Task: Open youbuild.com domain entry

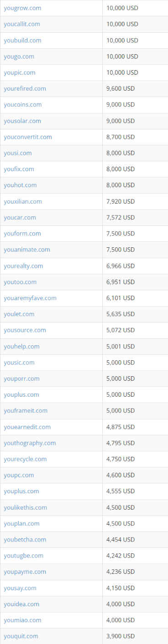Action: 22,40
